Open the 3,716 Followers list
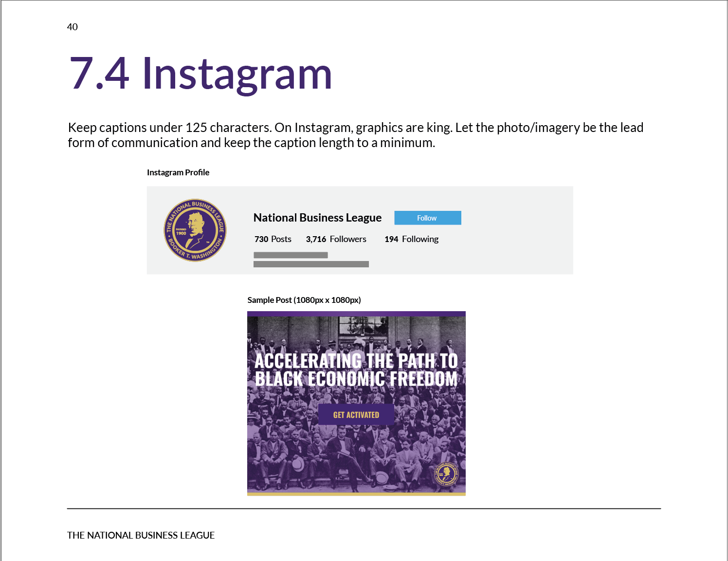Image resolution: width=728 pixels, height=561 pixels. click(336, 239)
